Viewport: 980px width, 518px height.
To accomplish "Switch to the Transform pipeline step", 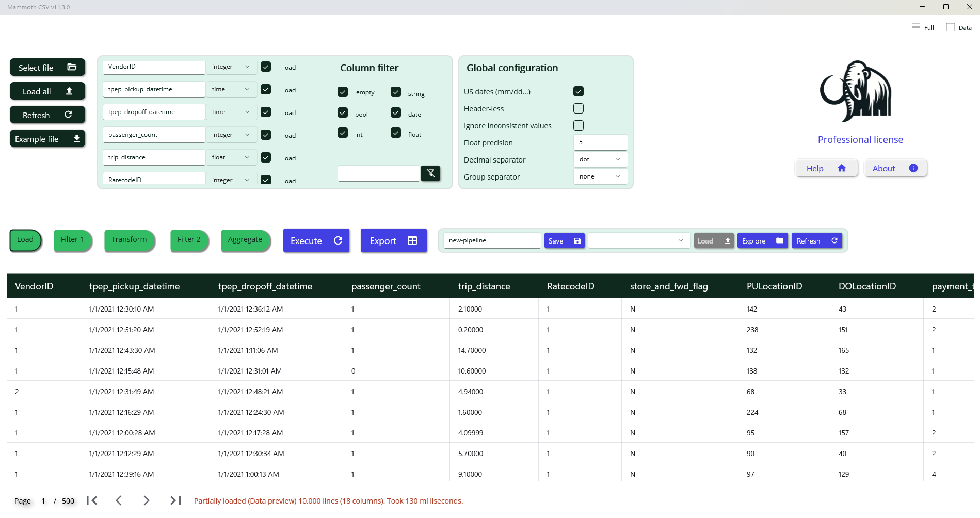I will click(x=129, y=240).
